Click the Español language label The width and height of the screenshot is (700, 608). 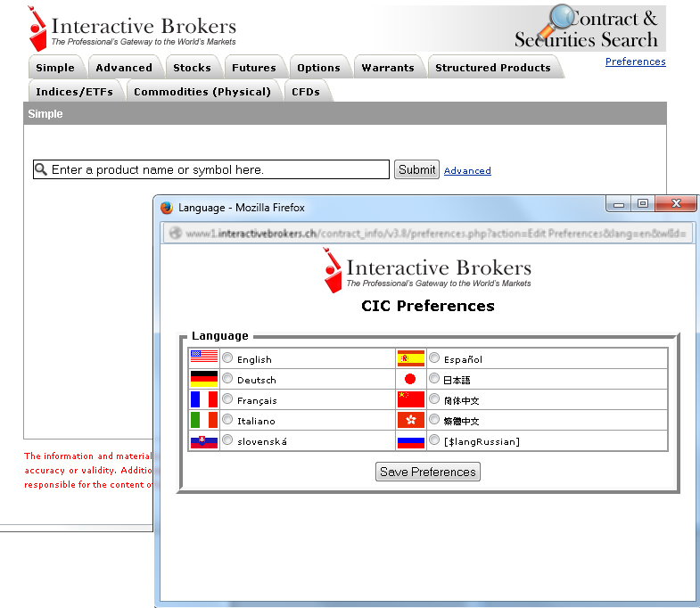coord(463,359)
